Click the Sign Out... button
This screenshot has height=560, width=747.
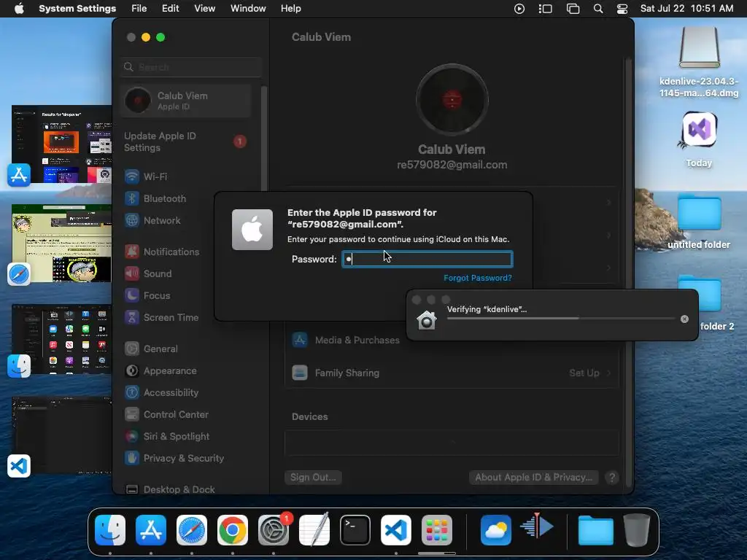(x=313, y=477)
